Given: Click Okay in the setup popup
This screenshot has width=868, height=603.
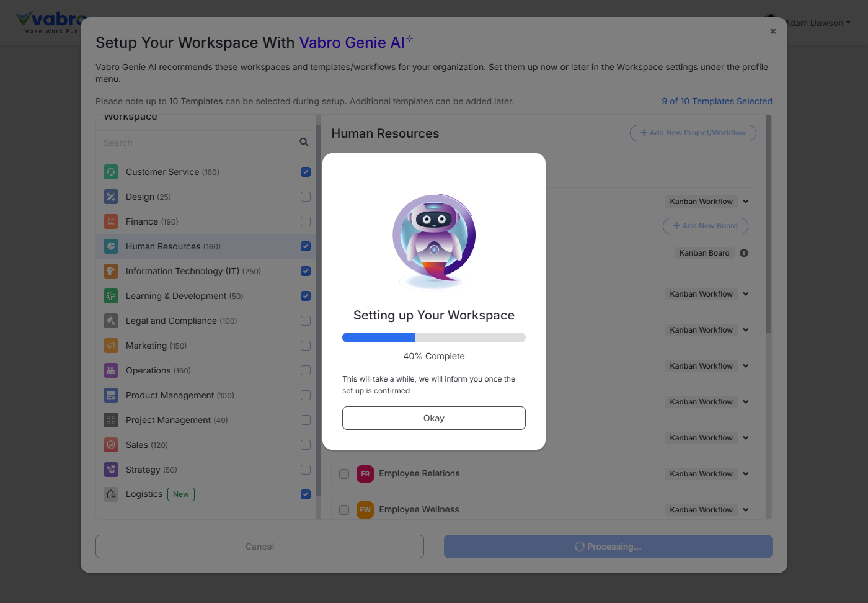Looking at the screenshot, I should (x=434, y=418).
